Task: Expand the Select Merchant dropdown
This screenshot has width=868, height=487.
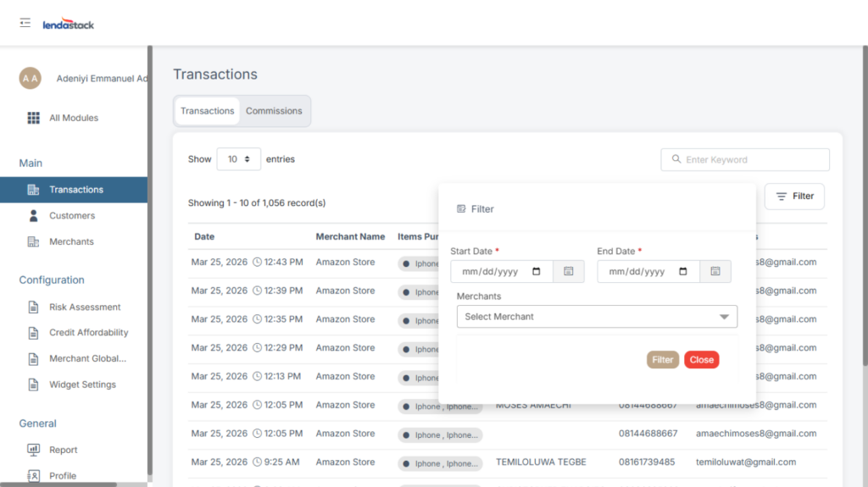Action: click(x=597, y=317)
